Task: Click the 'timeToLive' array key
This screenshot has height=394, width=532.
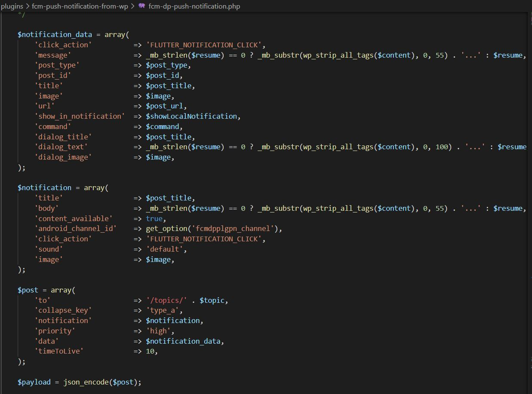Action: coord(59,351)
